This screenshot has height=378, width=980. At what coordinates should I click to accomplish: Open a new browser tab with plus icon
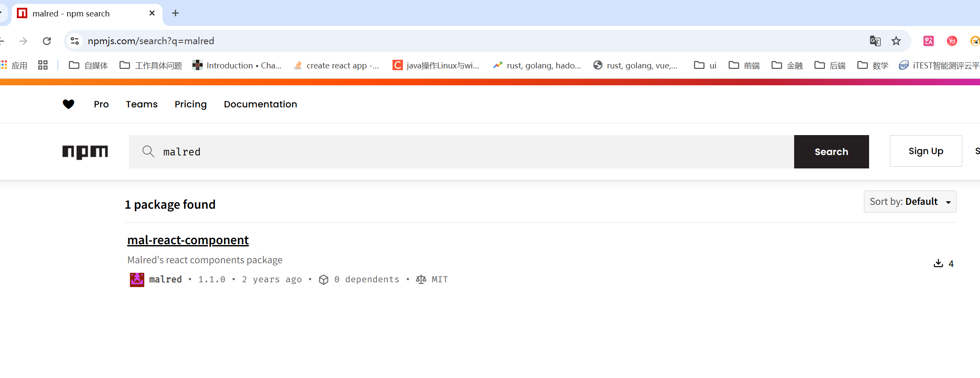tap(175, 13)
